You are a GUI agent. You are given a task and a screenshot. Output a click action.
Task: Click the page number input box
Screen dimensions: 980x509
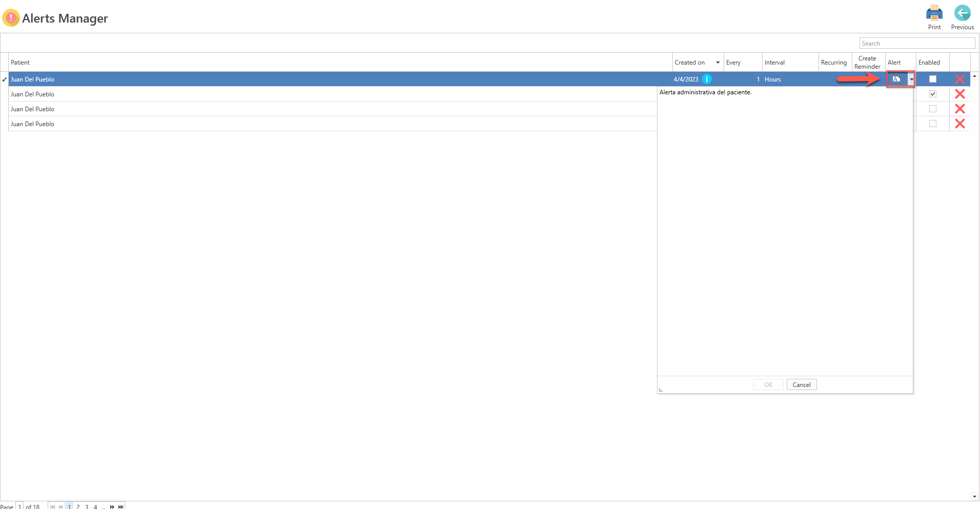[x=19, y=506]
